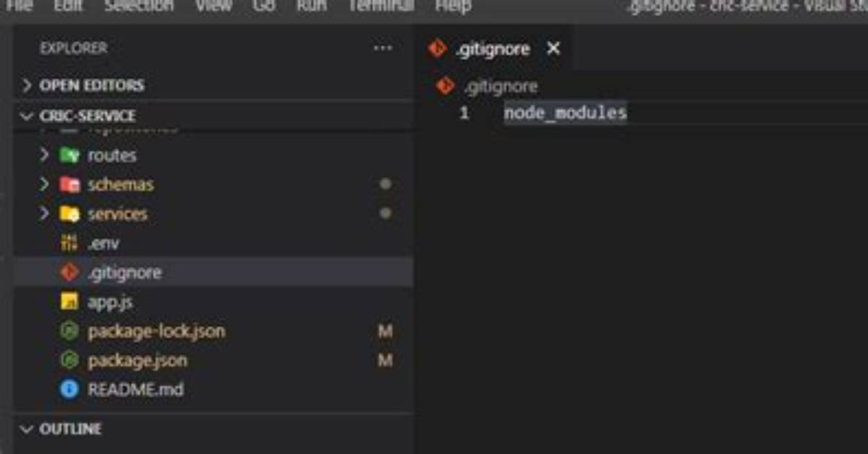This screenshot has height=454, width=868.
Task: Click the .gitignore git icon in explorer
Action: 69,273
